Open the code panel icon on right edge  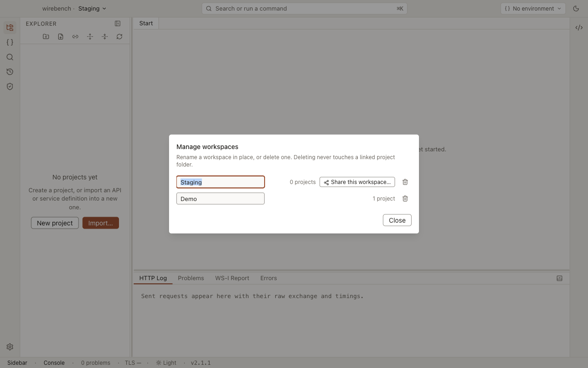click(579, 28)
